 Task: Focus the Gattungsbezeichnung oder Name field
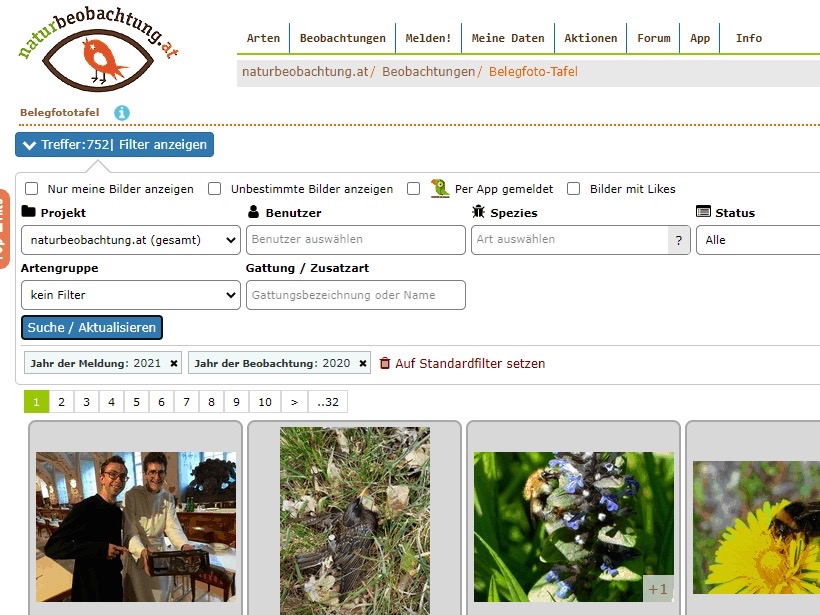coord(356,295)
